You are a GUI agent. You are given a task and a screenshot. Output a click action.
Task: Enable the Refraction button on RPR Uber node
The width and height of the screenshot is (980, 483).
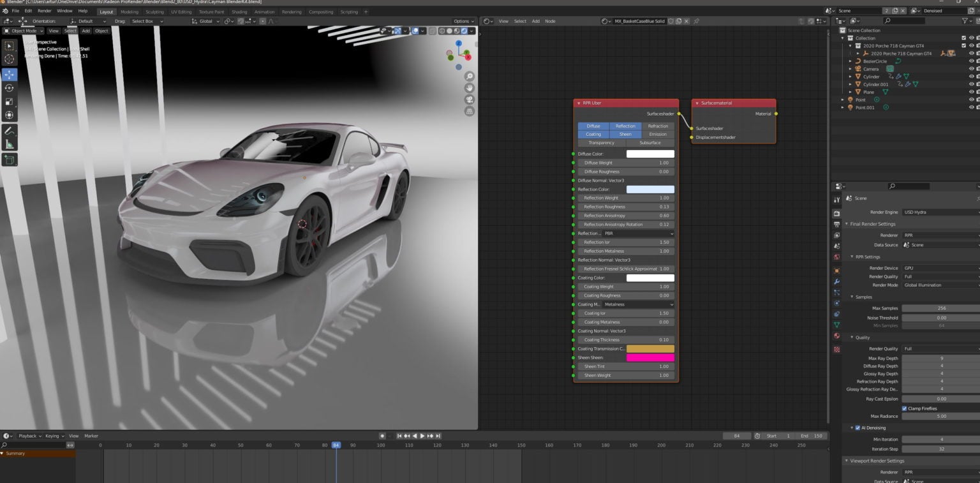pyautogui.click(x=658, y=126)
